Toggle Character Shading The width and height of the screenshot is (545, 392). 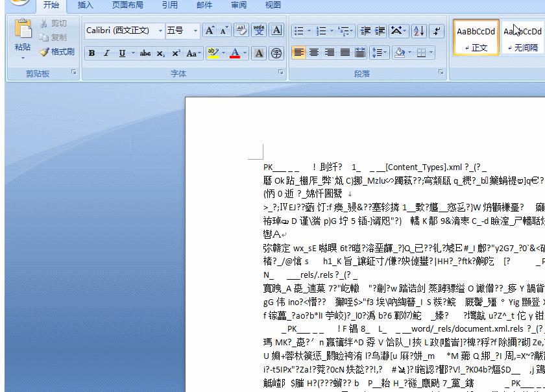point(259,53)
